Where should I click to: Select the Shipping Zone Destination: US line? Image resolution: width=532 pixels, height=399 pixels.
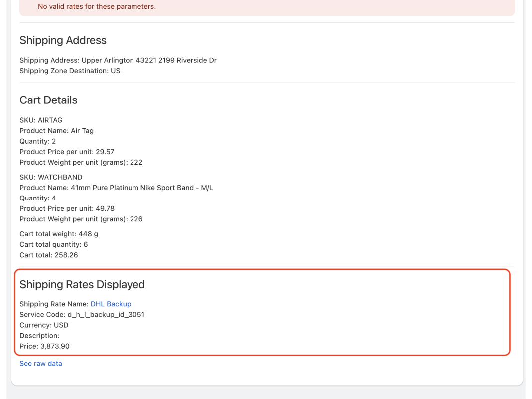pos(70,71)
